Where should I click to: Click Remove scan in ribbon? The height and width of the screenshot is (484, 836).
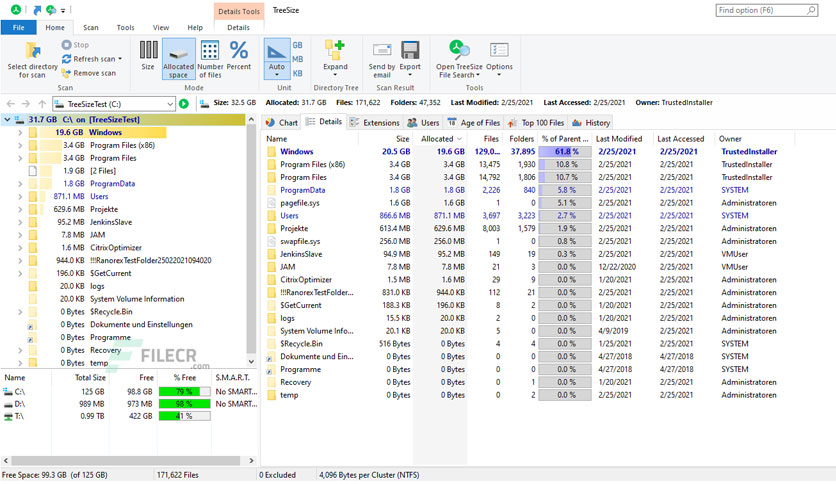click(x=89, y=73)
